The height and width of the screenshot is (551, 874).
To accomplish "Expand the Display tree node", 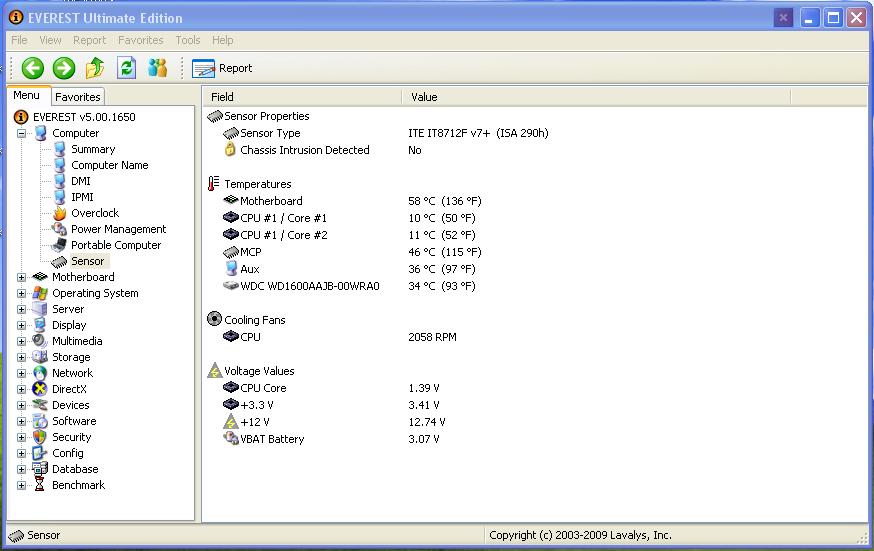I will point(21,325).
